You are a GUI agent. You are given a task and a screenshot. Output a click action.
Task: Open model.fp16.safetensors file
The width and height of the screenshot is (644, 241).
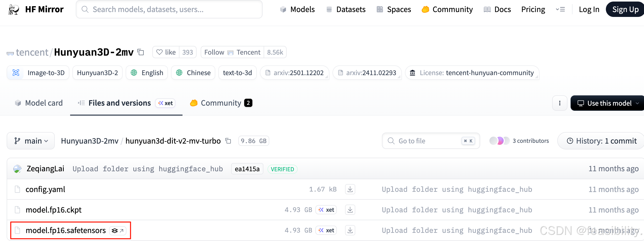(x=66, y=230)
